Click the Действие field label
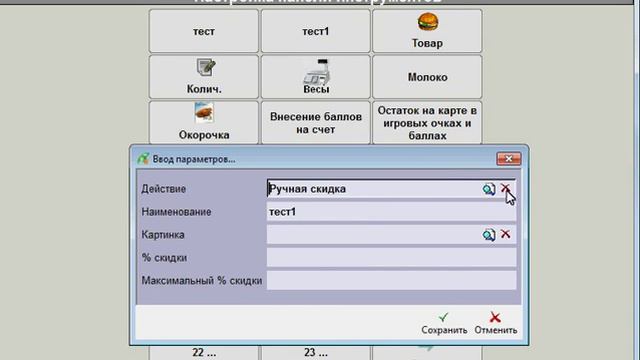 164,189
